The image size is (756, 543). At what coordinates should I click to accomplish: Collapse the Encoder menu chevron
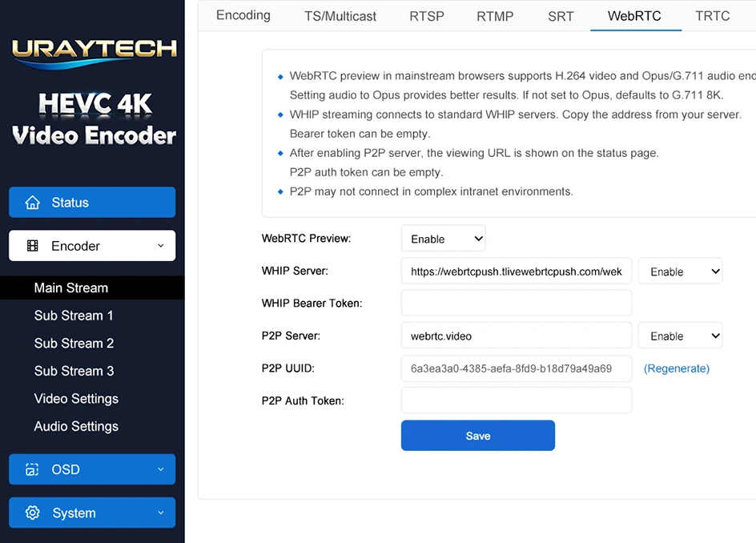click(x=160, y=246)
